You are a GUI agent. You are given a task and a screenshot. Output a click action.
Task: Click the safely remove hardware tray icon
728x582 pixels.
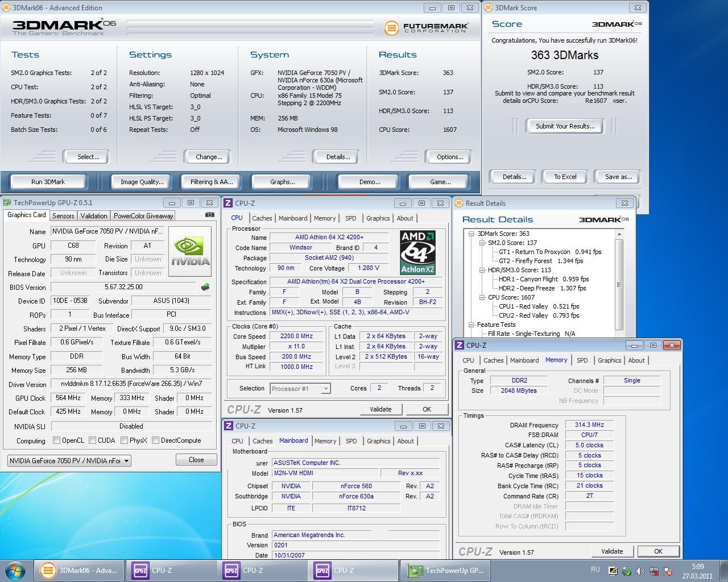626,571
